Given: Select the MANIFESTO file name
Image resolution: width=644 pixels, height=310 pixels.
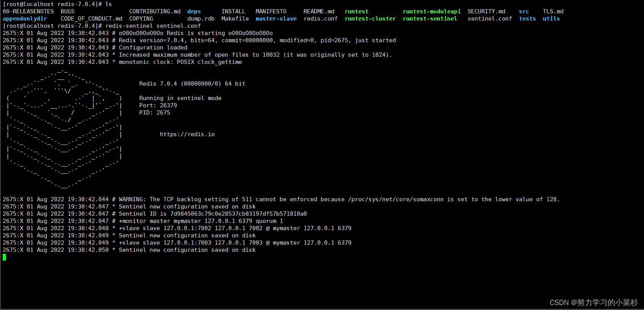Looking at the screenshot, I should click(271, 11).
